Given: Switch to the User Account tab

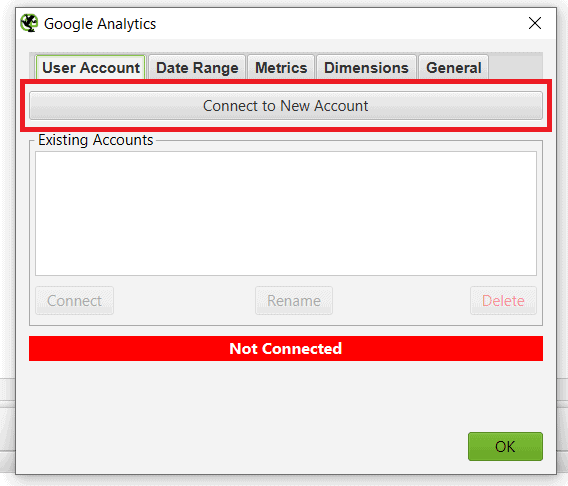Looking at the screenshot, I should click(91, 67).
